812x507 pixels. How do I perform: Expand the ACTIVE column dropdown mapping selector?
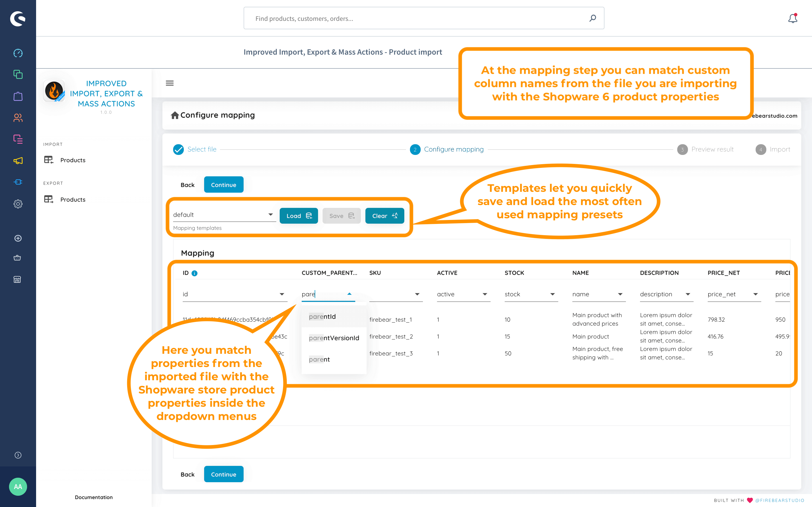(485, 294)
